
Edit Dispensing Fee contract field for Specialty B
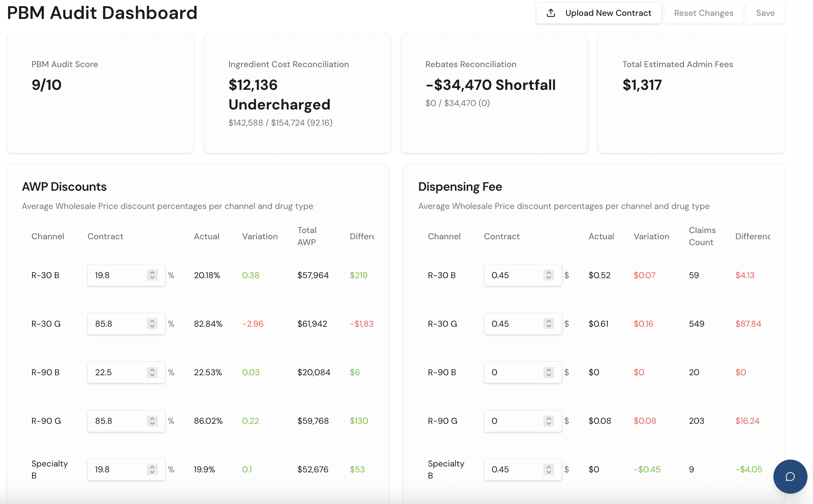coord(523,469)
